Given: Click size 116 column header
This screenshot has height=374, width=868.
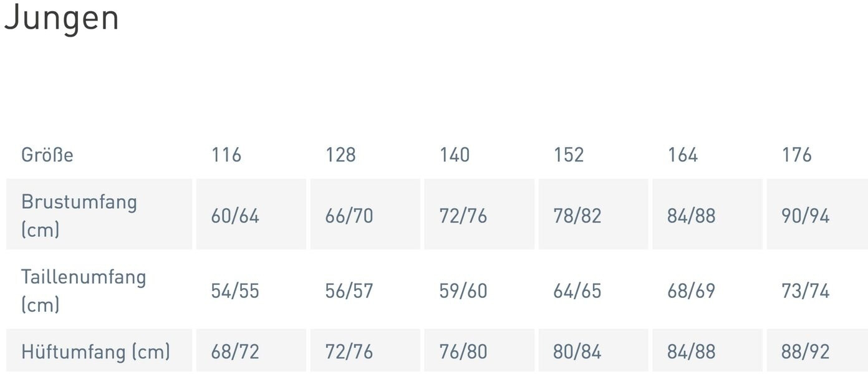Looking at the screenshot, I should (226, 155).
